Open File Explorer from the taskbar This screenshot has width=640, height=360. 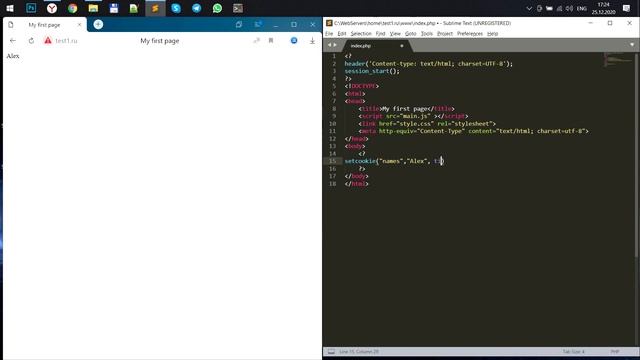pyautogui.click(x=93, y=8)
